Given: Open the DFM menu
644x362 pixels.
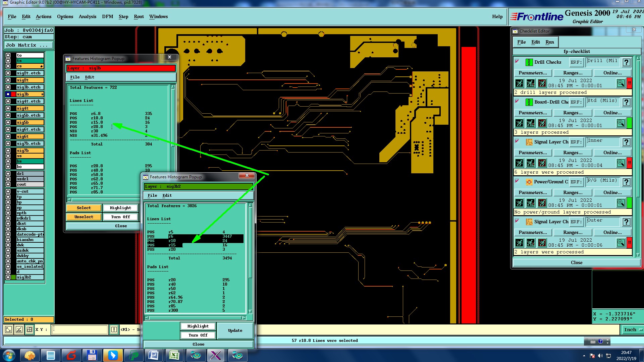Looking at the screenshot, I should click(x=107, y=16).
